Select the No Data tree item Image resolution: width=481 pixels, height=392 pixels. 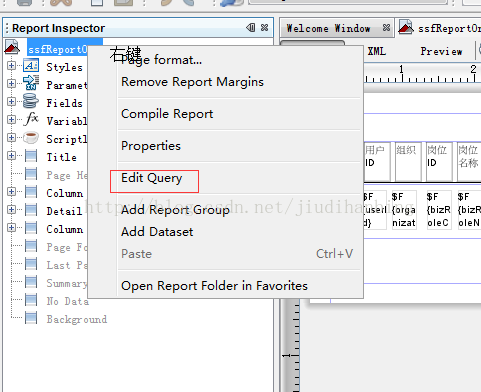tap(68, 301)
